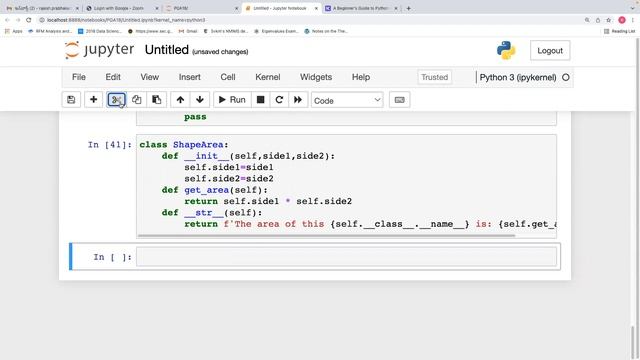
Task: Open the Edit menu
Action: 113,77
